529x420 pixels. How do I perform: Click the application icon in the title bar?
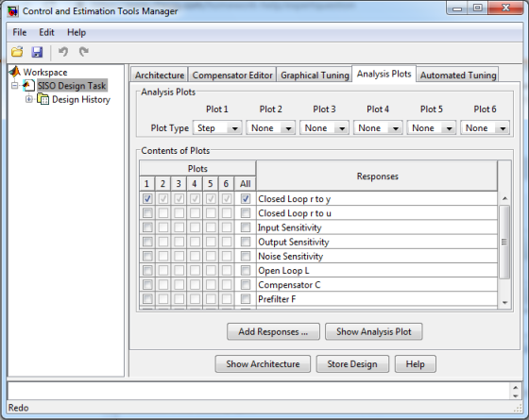coord(13,11)
